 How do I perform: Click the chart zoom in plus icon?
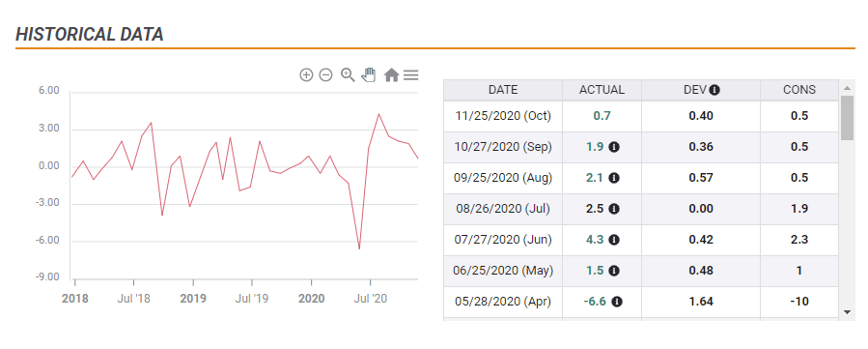click(306, 74)
